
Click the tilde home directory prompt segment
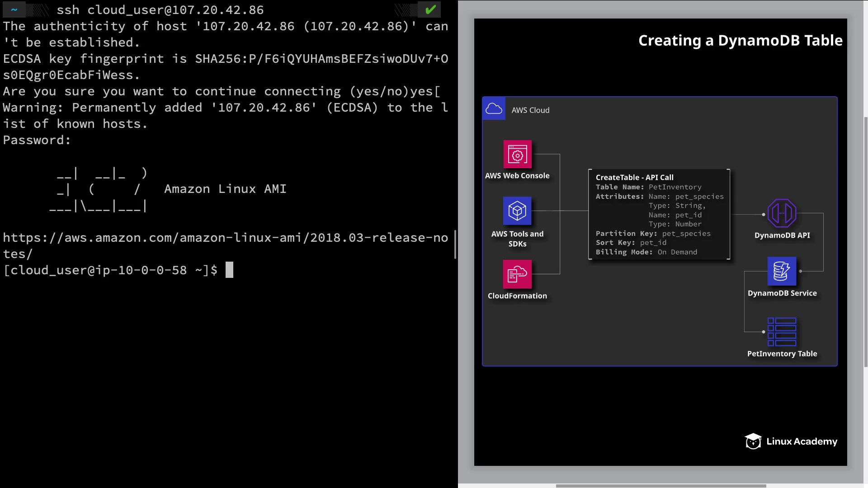(x=14, y=9)
